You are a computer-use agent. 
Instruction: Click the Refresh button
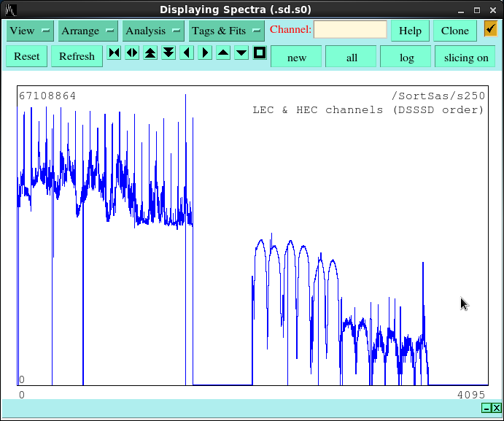[x=77, y=56]
